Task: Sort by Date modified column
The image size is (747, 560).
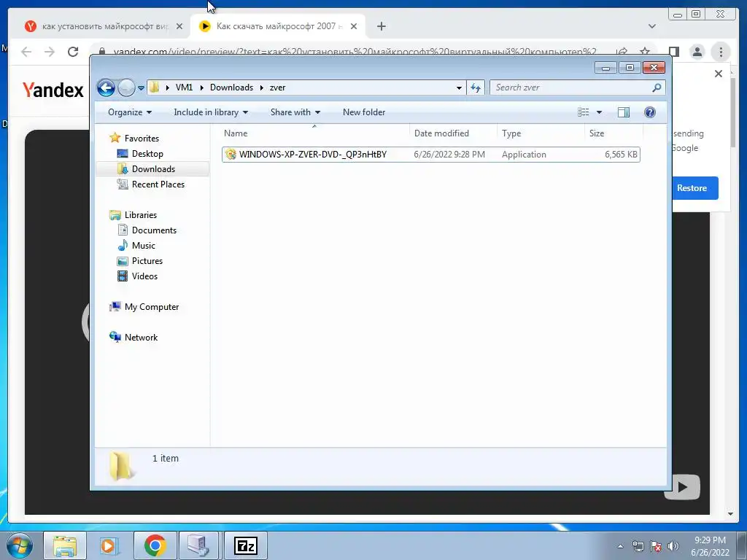Action: (452, 133)
